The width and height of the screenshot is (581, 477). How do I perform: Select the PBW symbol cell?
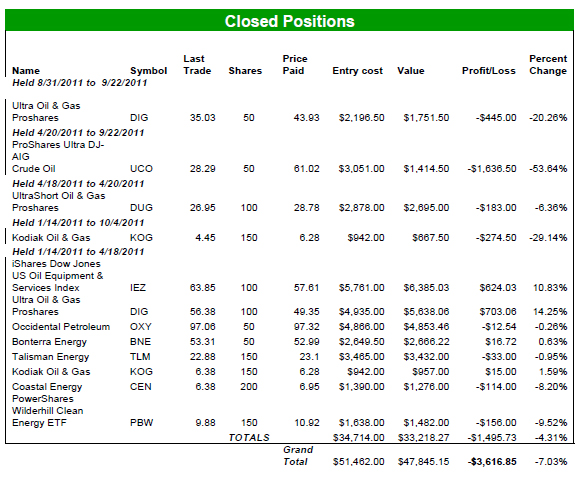click(142, 423)
